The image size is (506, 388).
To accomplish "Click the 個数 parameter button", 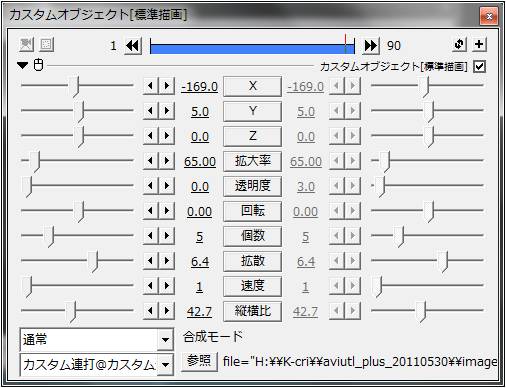I will (x=252, y=236).
